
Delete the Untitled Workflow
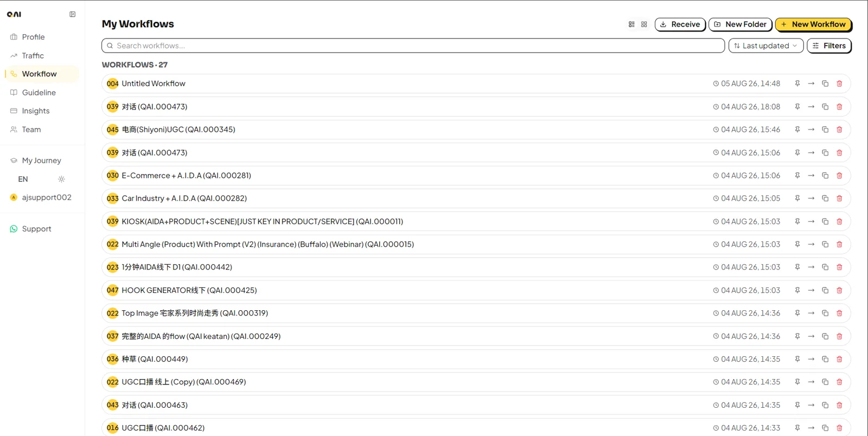coord(839,84)
